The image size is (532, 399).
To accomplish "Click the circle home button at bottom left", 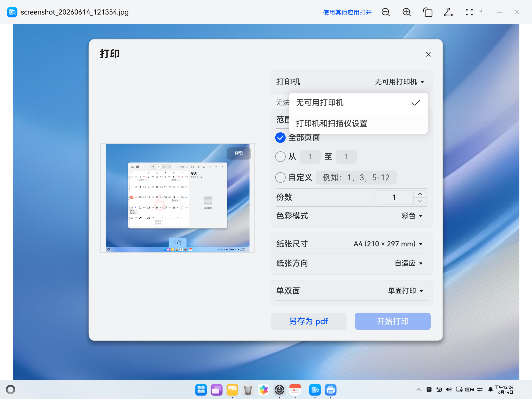I will point(10,390).
